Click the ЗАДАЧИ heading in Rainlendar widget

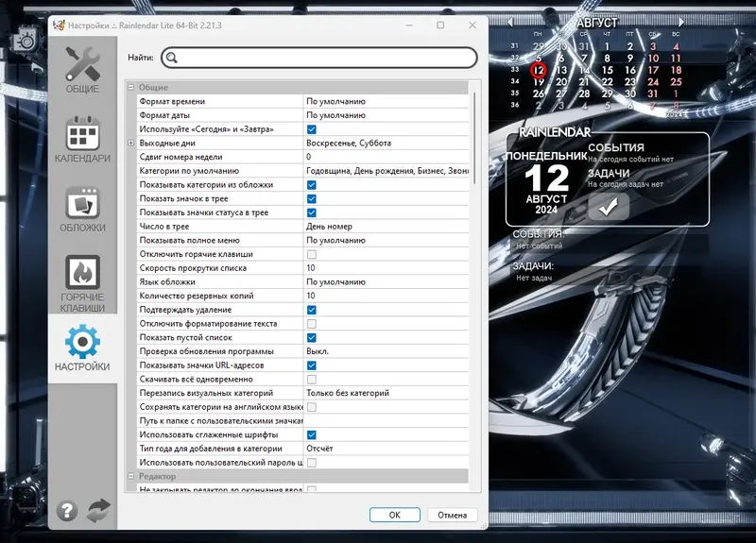click(x=609, y=173)
